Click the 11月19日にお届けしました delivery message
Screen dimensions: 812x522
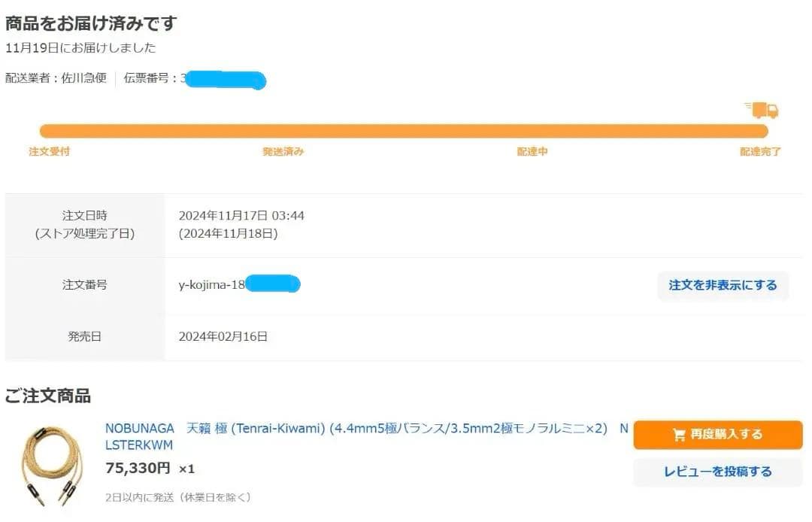pos(80,48)
